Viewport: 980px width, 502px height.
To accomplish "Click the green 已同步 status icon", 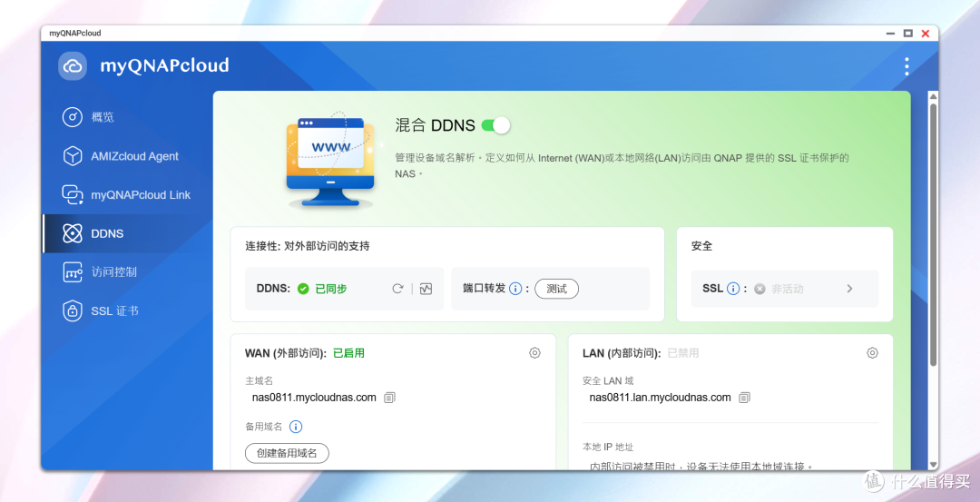I will pyautogui.click(x=303, y=288).
